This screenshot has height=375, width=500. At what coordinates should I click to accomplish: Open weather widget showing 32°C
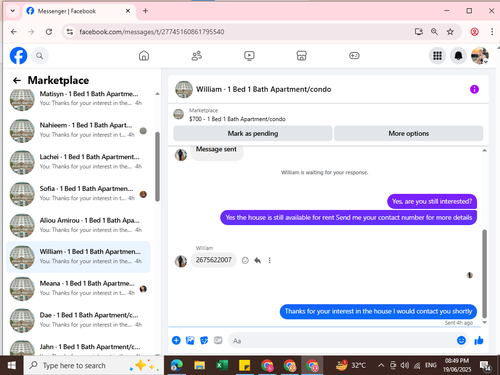351,366
